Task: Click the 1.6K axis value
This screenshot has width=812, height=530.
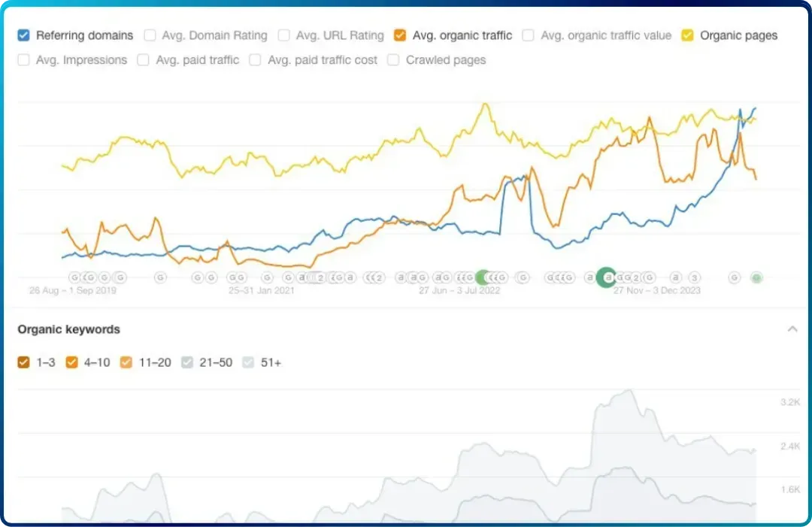Action: [x=790, y=489]
